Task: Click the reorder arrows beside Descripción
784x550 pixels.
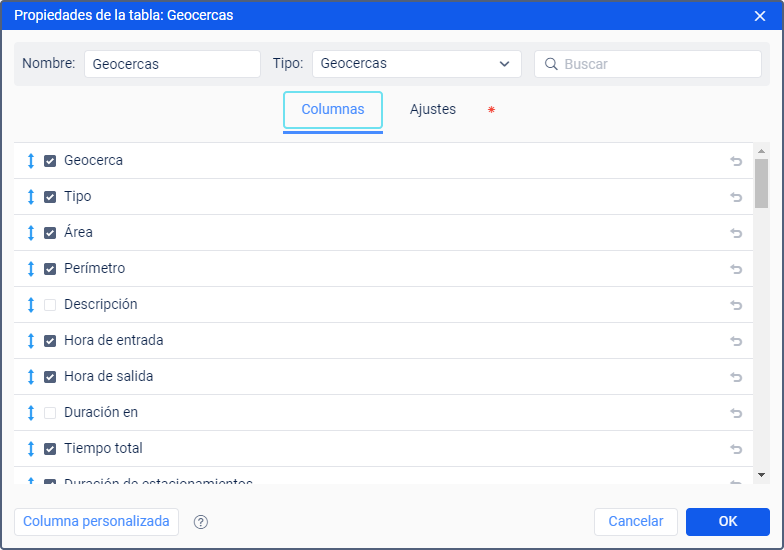Action: point(31,305)
